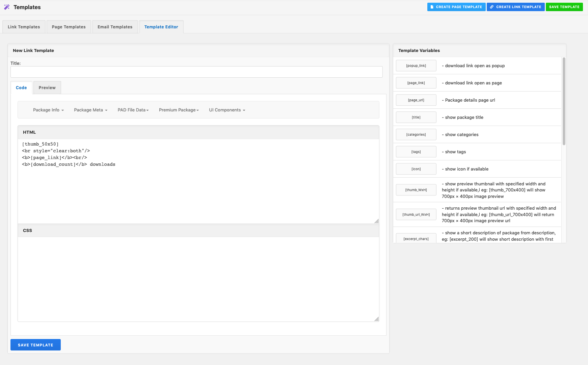Select the [categories] variable chip
The image size is (588, 365).
(x=416, y=134)
